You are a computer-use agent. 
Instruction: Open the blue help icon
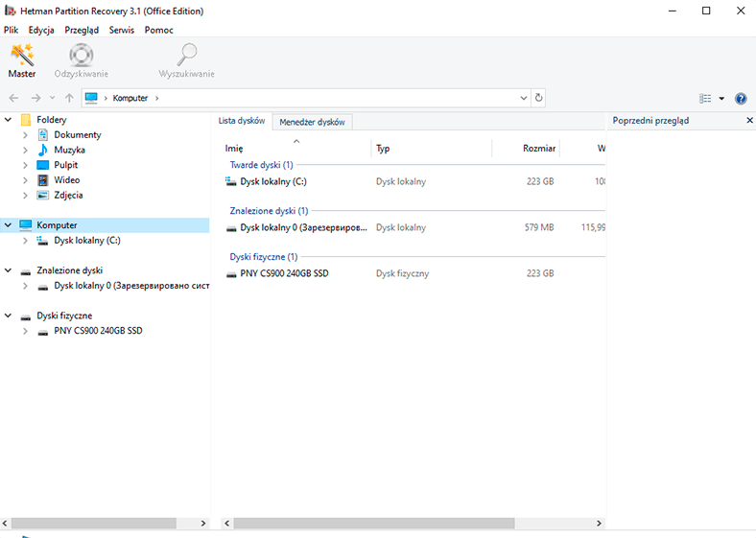(741, 99)
